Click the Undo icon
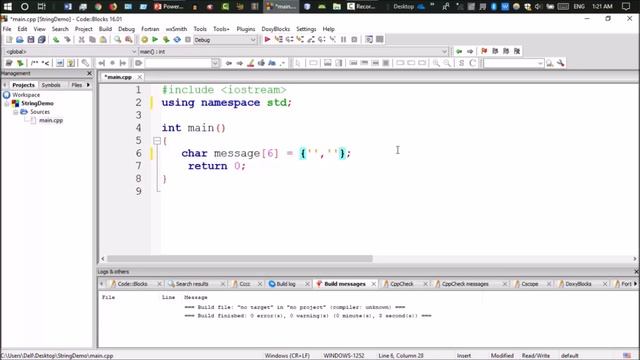This screenshot has width=640, height=360. (56, 40)
